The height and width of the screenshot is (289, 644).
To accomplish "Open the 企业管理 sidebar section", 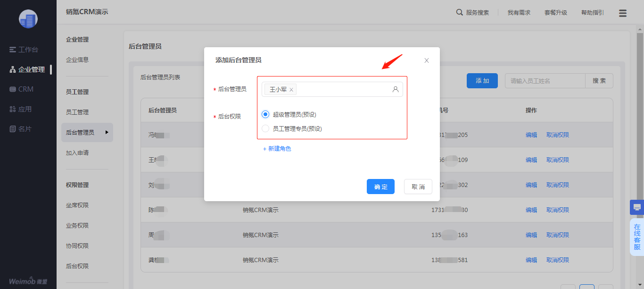I will tap(28, 69).
